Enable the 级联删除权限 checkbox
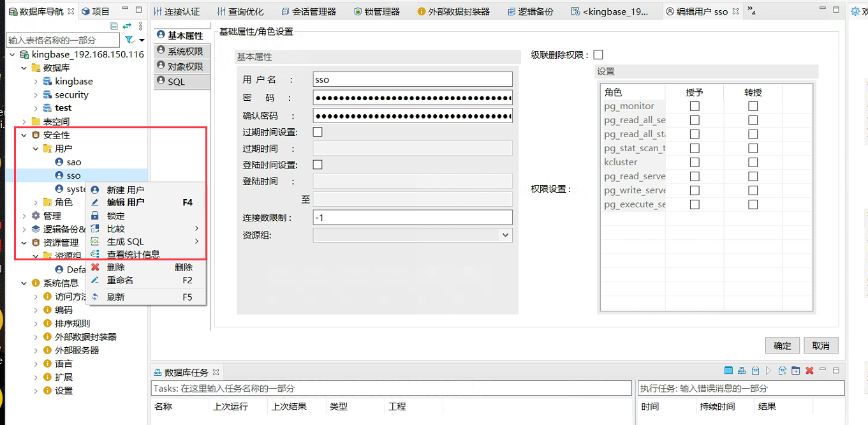Screen dimensions: 868x425 [598, 55]
